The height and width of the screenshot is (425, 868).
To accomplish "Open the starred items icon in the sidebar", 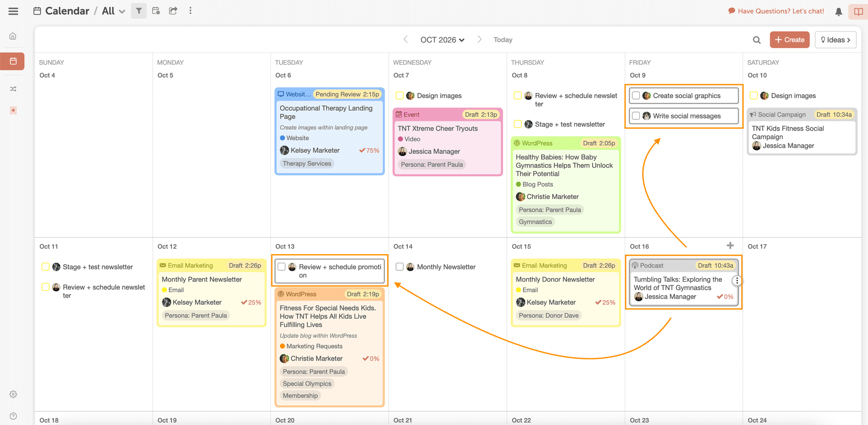I will (13, 111).
